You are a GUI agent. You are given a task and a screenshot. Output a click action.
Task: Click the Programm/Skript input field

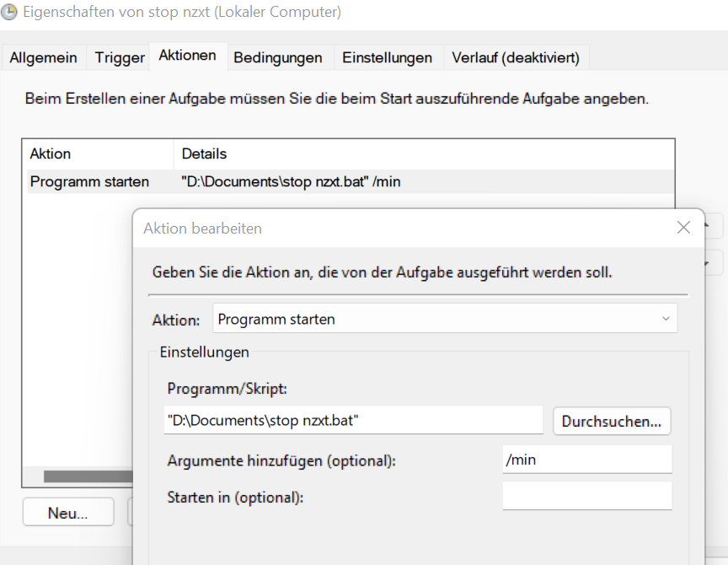point(354,420)
